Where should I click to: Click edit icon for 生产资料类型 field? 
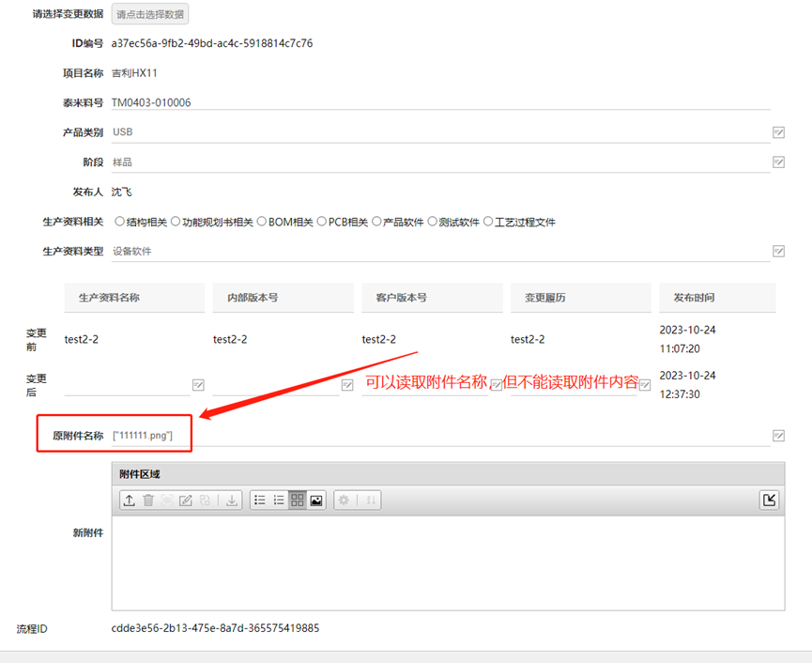[778, 252]
